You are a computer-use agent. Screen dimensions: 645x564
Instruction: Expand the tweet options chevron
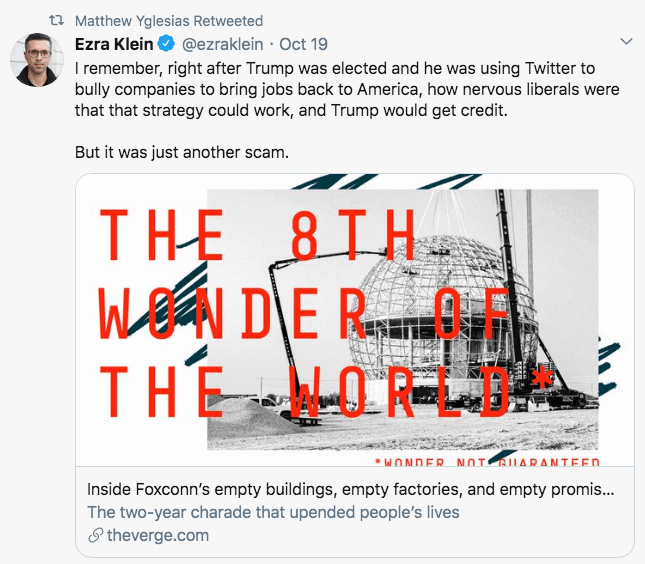coord(626,42)
